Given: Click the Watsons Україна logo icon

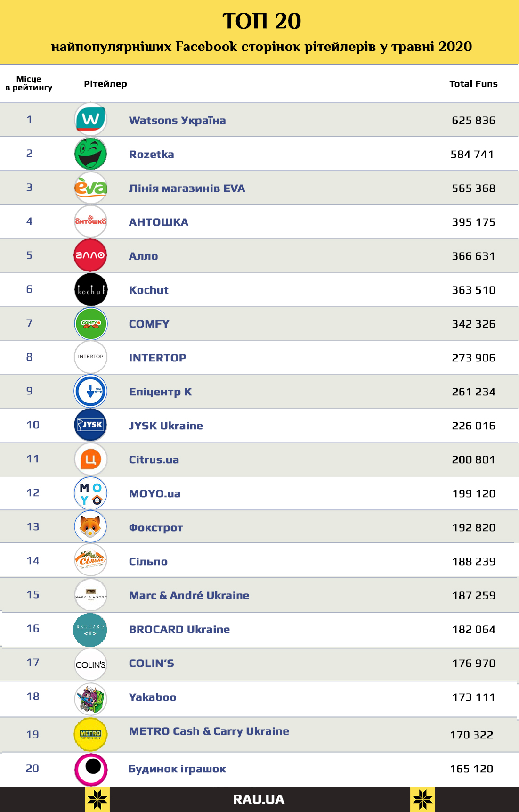Looking at the screenshot, I should tap(91, 119).
